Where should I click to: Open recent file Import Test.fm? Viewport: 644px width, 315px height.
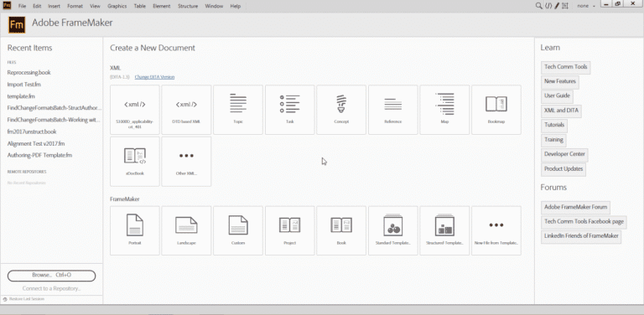[23, 85]
